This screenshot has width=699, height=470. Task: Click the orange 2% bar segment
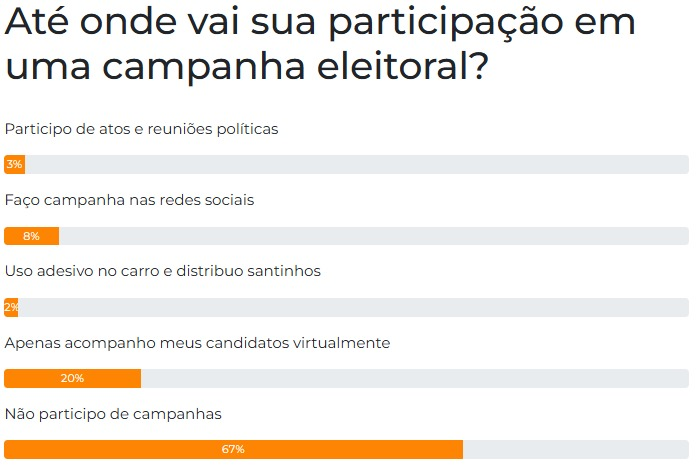coord(11,307)
